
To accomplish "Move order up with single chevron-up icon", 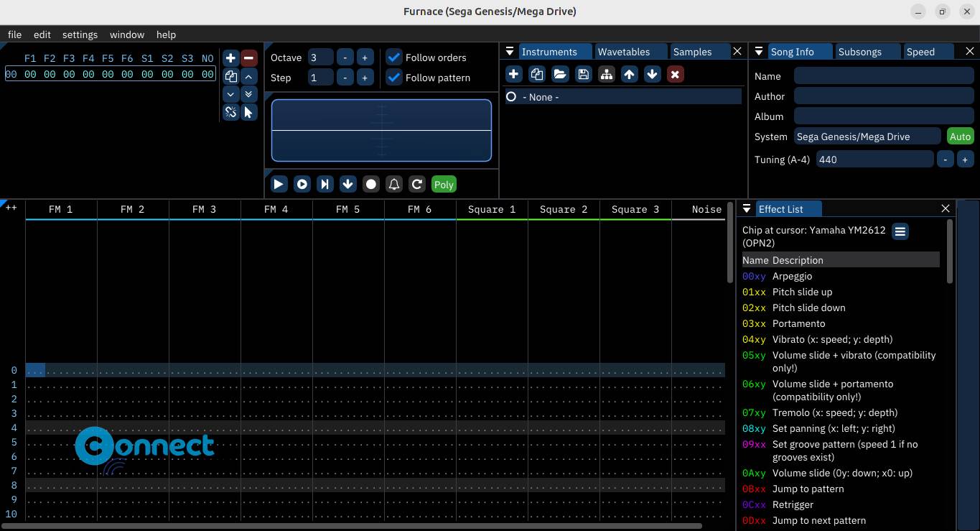I will [x=249, y=76].
